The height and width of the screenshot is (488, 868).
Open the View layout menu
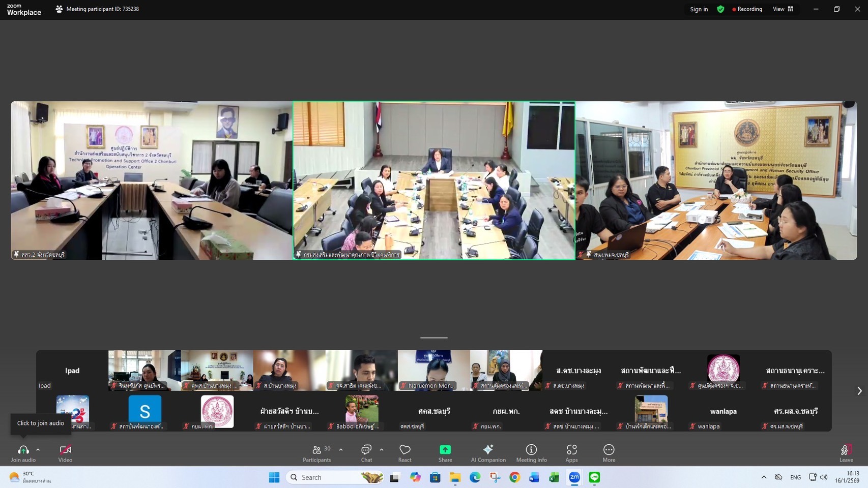click(x=783, y=9)
